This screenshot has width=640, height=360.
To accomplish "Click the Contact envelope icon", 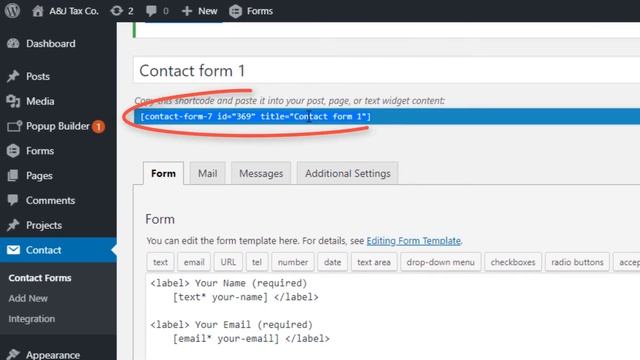I will pyautogui.click(x=13, y=250).
